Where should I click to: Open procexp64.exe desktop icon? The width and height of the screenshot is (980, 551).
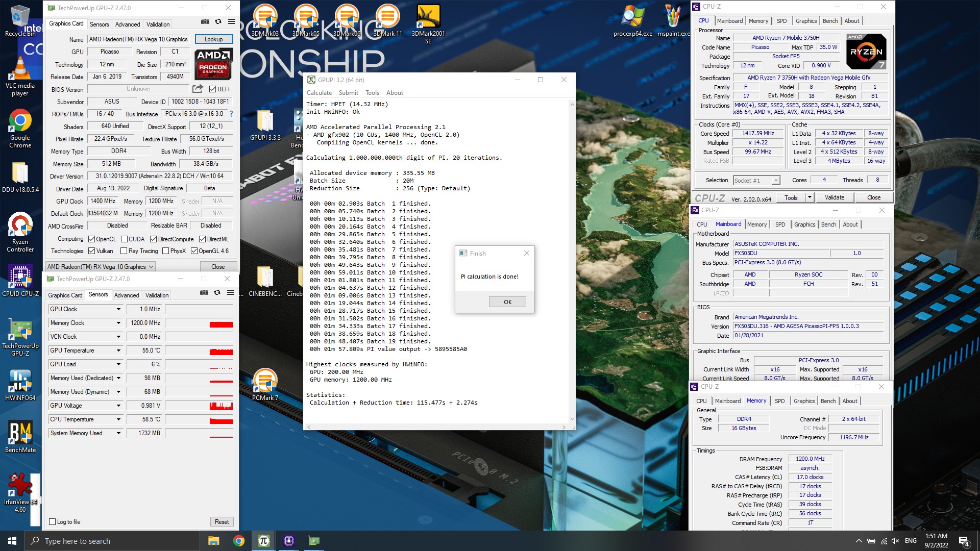(x=633, y=20)
